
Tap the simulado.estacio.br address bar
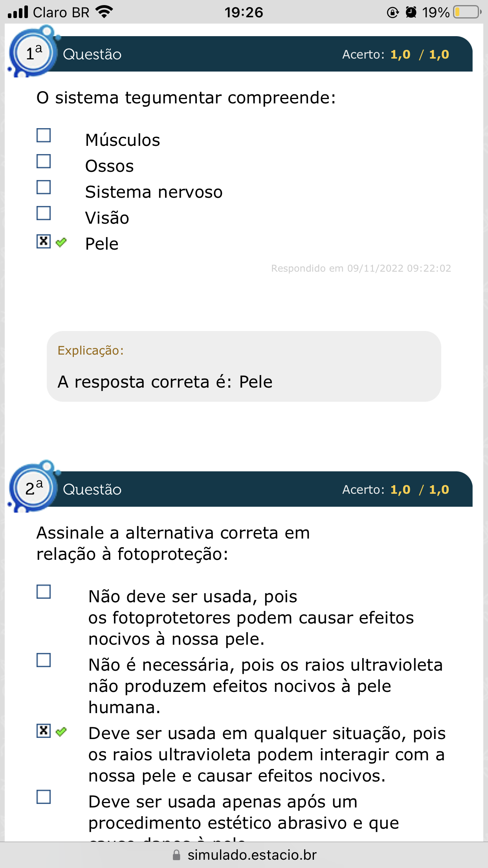click(x=251, y=855)
